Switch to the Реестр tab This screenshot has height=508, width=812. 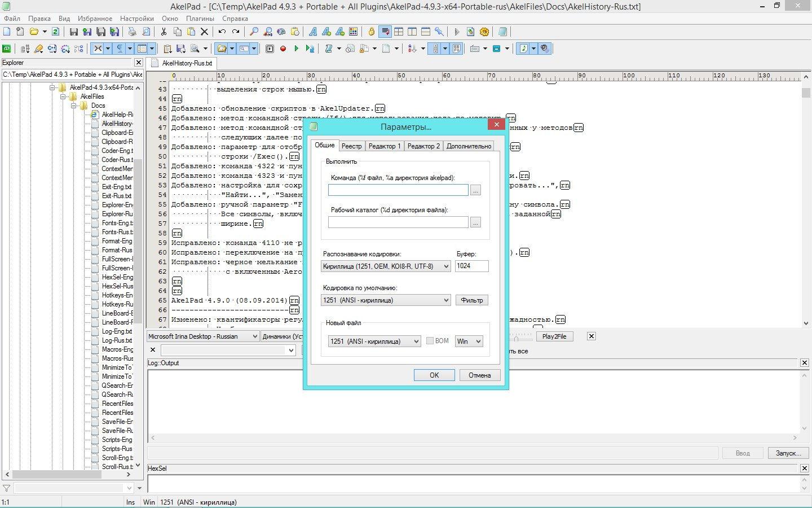351,146
